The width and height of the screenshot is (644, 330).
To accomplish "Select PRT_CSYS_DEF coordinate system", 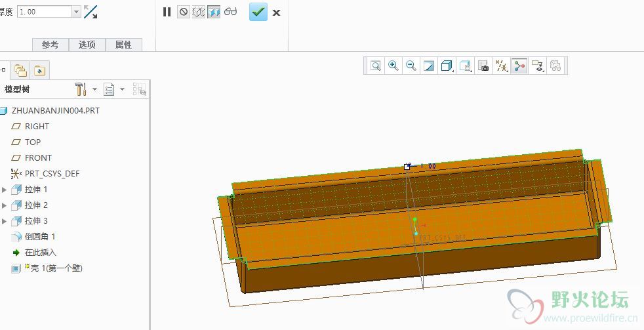I will 52,174.
